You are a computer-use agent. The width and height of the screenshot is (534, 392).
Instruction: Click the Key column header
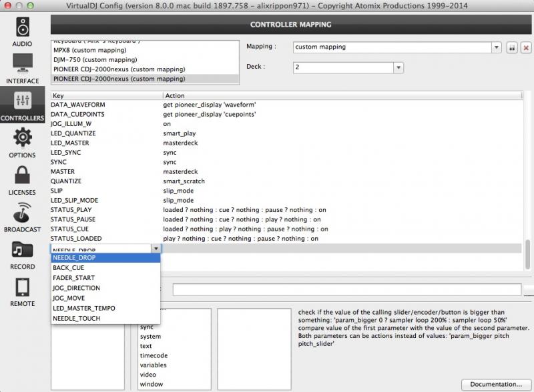107,95
